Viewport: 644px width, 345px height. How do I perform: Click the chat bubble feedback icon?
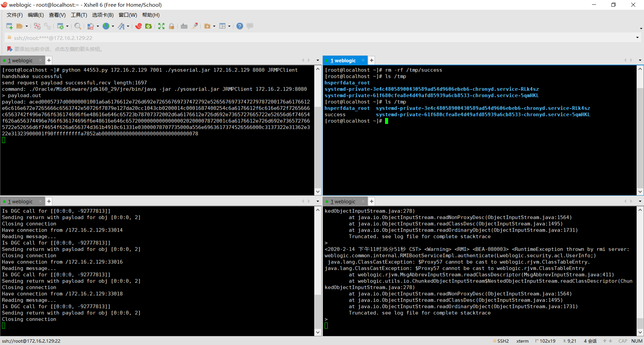coord(250,26)
